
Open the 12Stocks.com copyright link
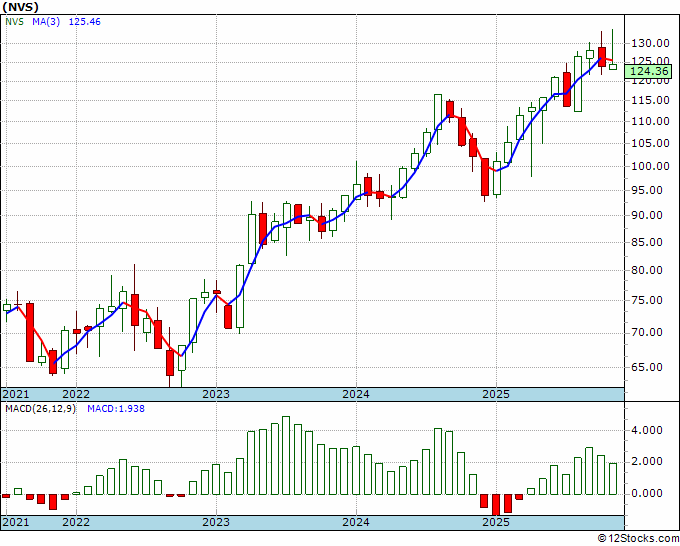[x=638, y=539]
